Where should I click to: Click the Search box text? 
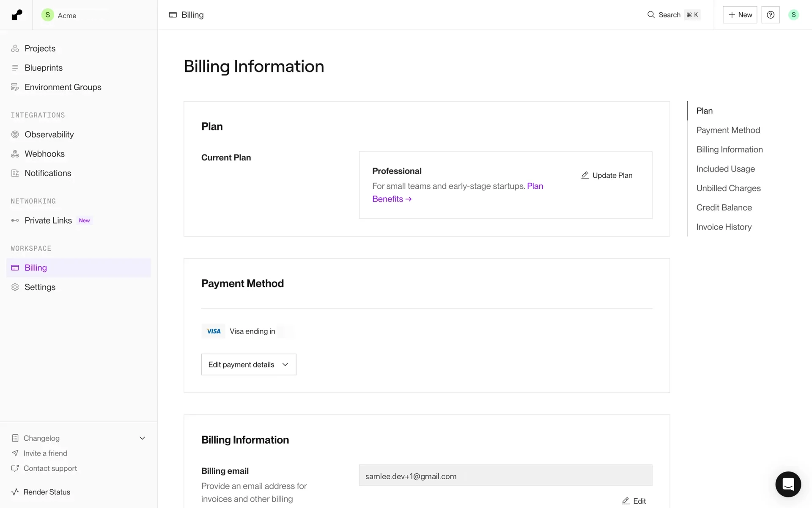669,15
